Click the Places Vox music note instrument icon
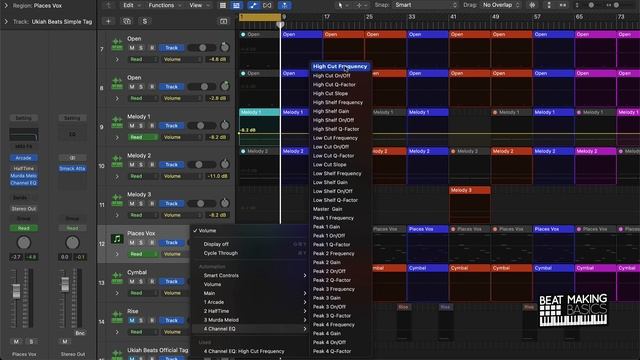 117,239
